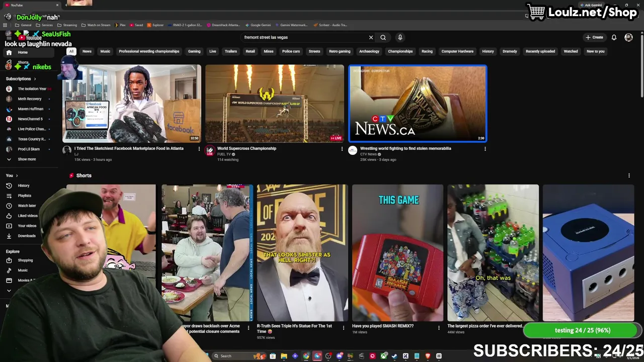Image resolution: width=644 pixels, height=362 pixels.
Task: Click the Create button
Action: (x=594, y=37)
